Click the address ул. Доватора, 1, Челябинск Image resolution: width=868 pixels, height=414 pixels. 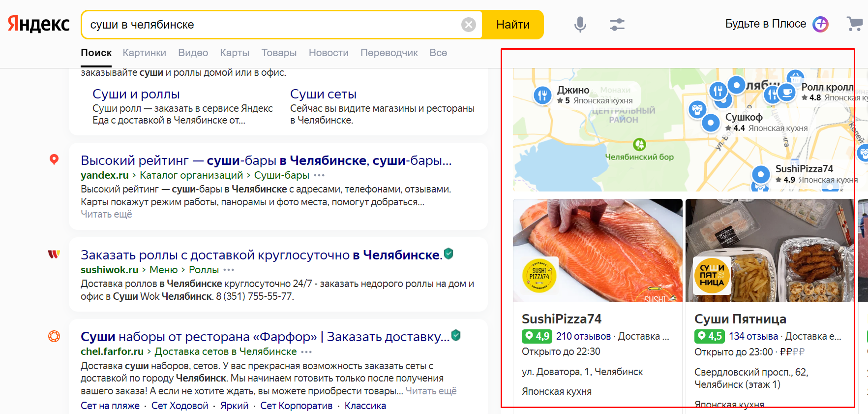pyautogui.click(x=582, y=372)
